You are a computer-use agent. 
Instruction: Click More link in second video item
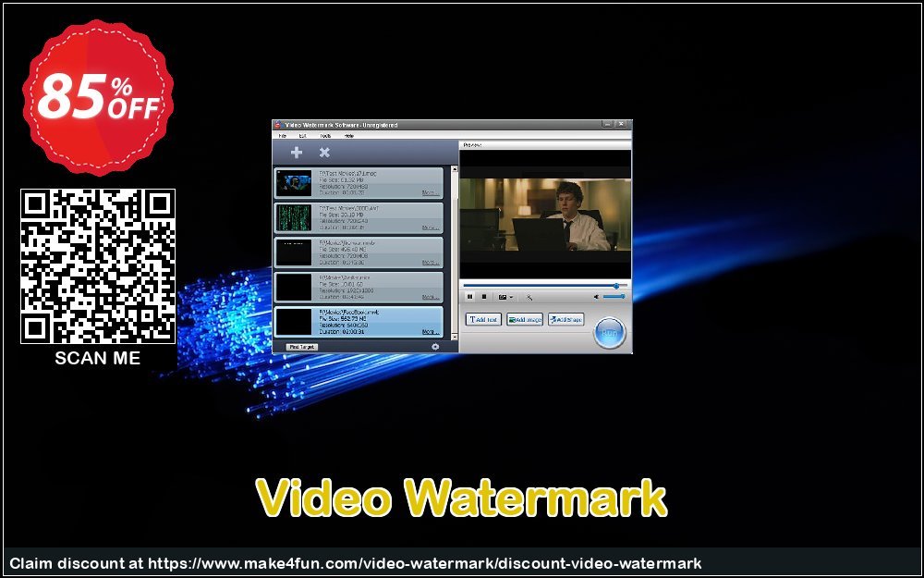tap(431, 228)
